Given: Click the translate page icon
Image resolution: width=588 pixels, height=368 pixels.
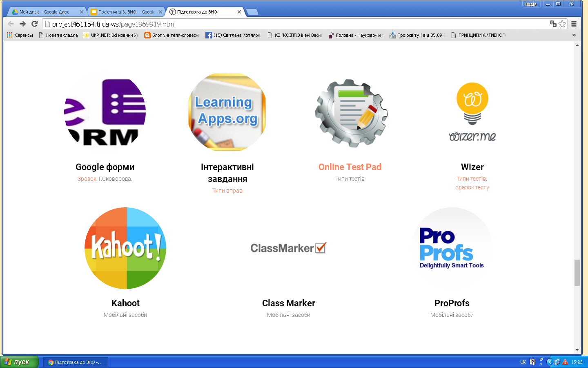Looking at the screenshot, I should (553, 24).
